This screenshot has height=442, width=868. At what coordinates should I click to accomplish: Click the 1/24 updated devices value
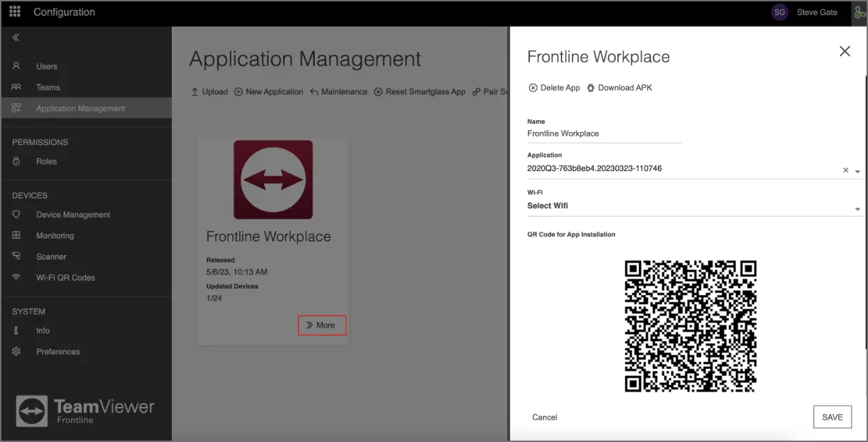click(x=214, y=298)
